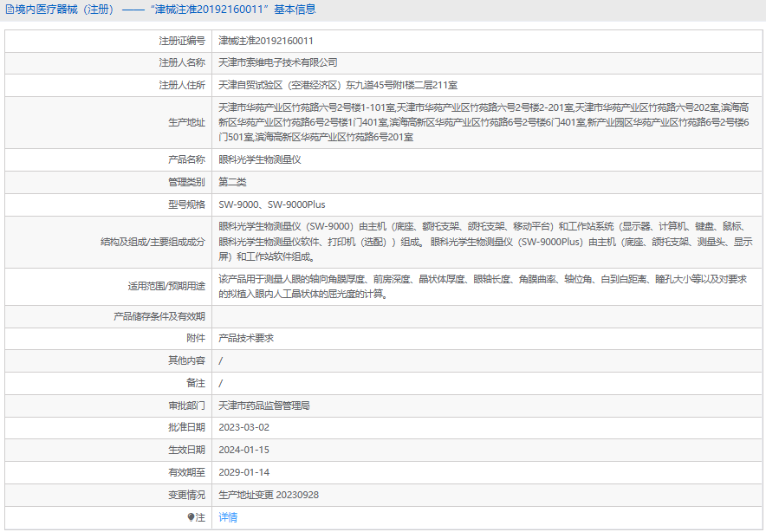
Task: Click the registrant address 天津自贸试验区 value
Action: (x=338, y=86)
